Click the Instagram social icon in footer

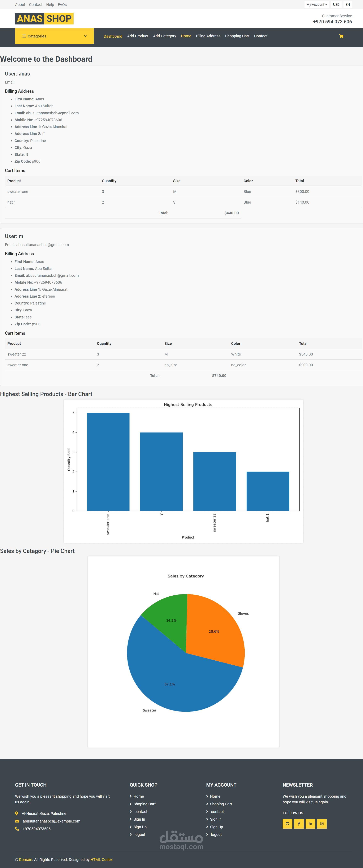tap(322, 823)
